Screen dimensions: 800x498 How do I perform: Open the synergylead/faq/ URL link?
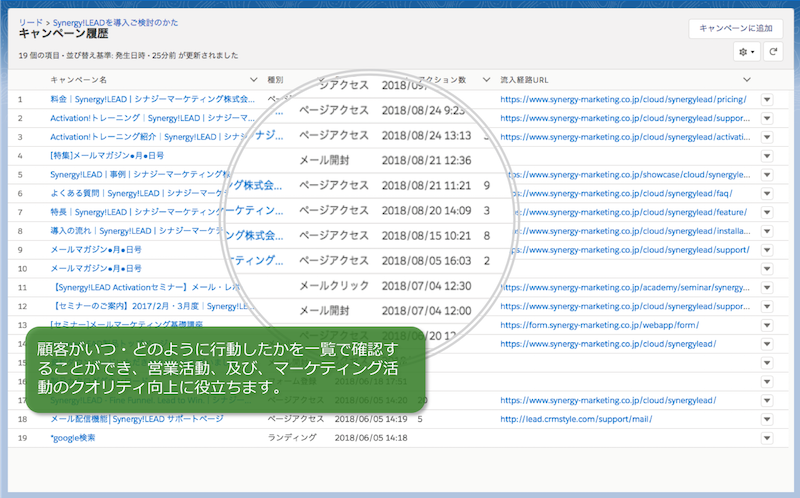click(x=621, y=194)
